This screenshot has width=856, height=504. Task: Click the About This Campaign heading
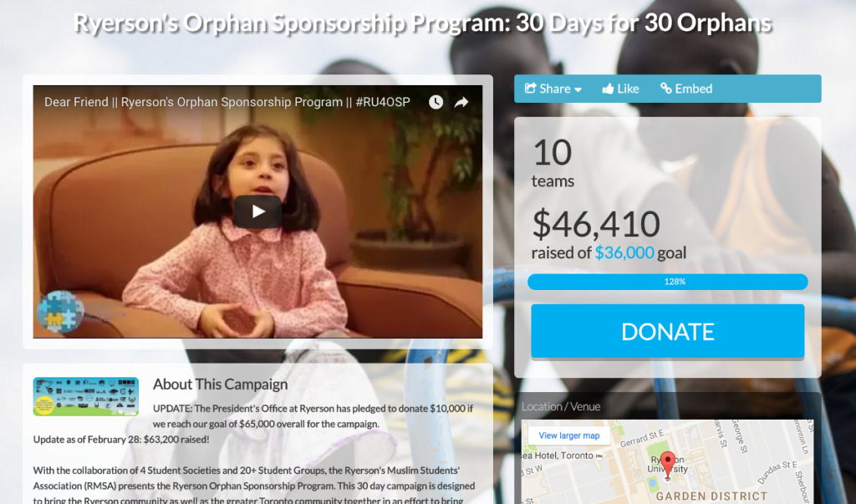pyautogui.click(x=220, y=384)
